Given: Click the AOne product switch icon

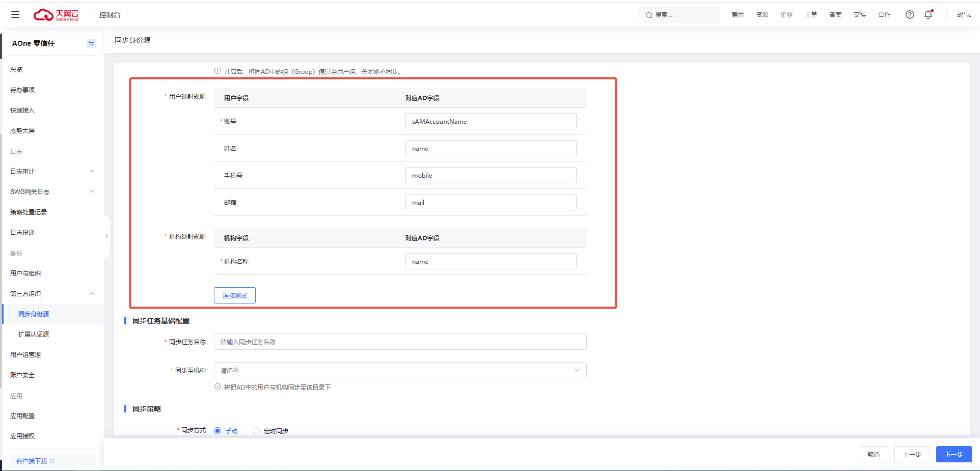Looking at the screenshot, I should 91,43.
